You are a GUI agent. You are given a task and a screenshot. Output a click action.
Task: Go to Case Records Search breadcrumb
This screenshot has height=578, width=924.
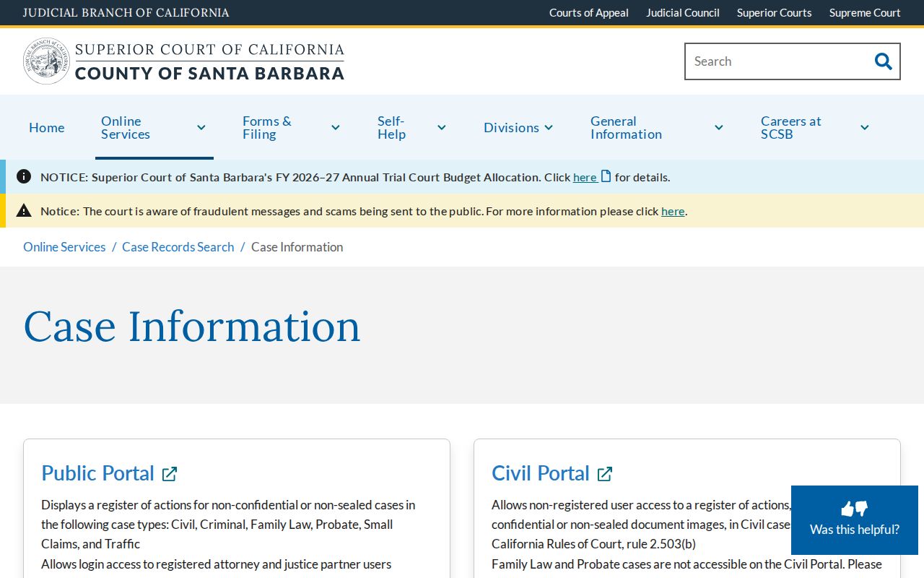coord(178,247)
